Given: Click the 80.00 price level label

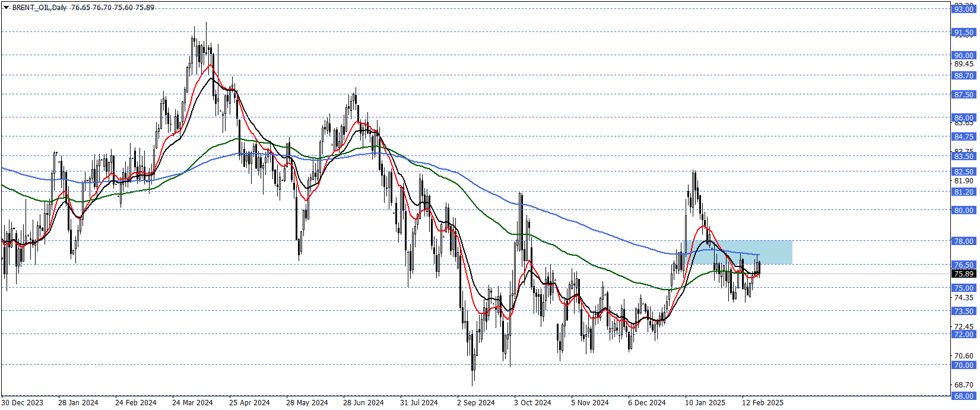Looking at the screenshot, I should click(x=964, y=210).
